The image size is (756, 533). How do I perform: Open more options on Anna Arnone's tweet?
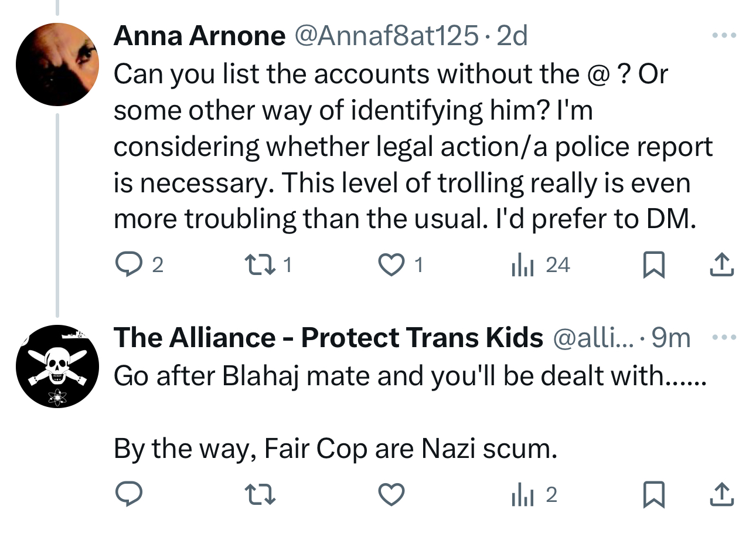(x=723, y=36)
